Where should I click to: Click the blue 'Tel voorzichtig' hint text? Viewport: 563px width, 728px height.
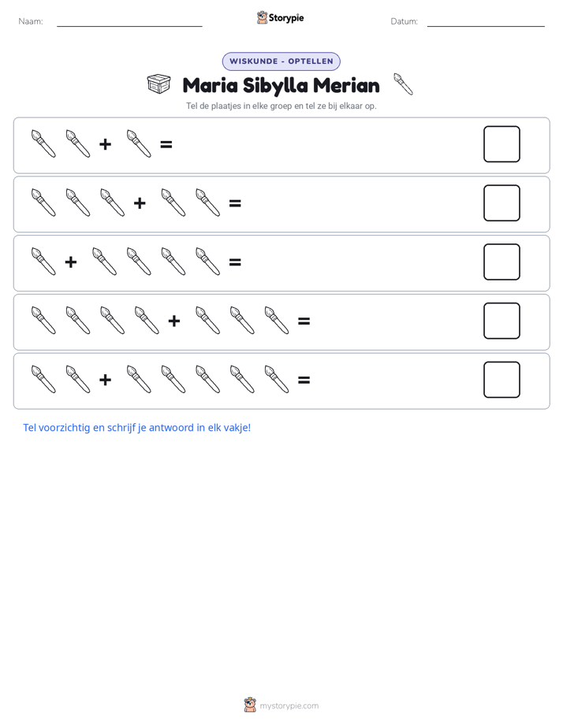tap(137, 428)
